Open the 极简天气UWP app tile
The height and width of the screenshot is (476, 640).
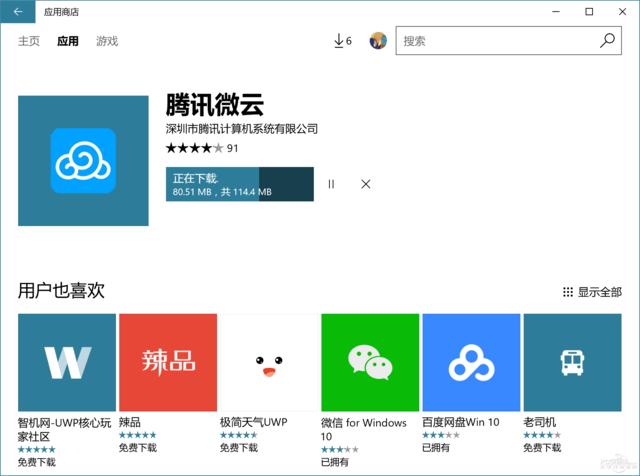(x=268, y=362)
